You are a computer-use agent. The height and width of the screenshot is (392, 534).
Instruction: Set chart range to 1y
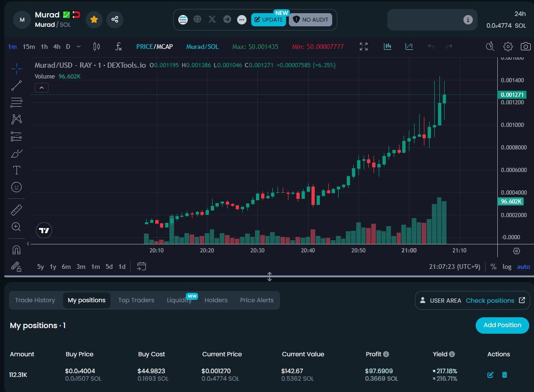click(x=53, y=267)
